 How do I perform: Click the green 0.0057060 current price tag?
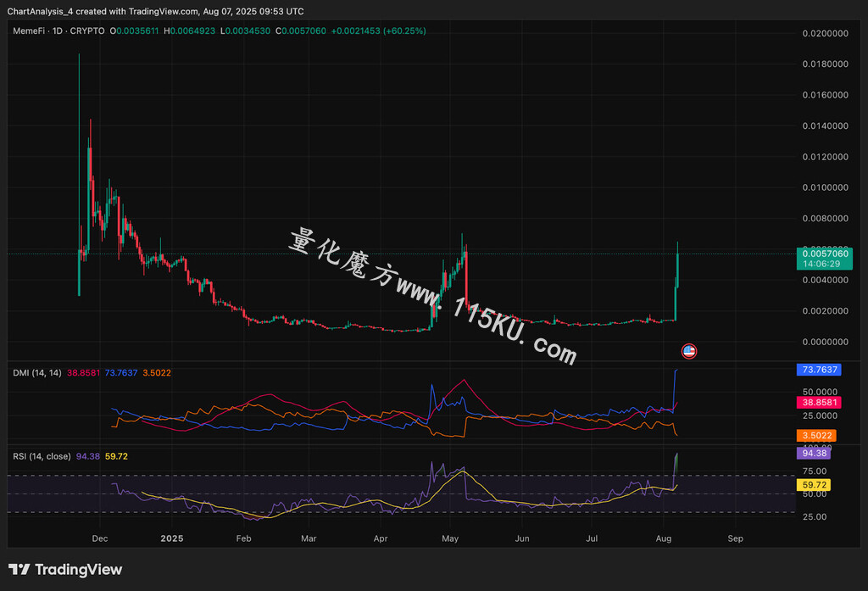[x=824, y=259]
